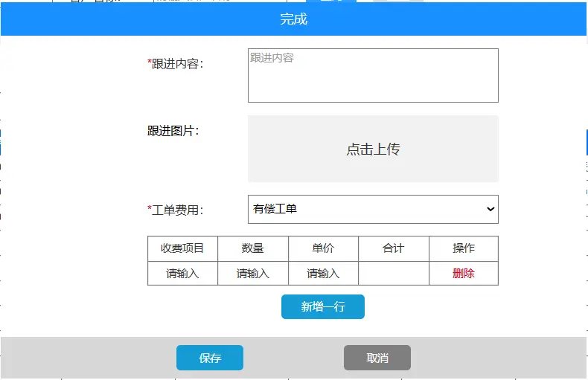Click the 跟进内容 field label
588x380 pixels.
coord(176,64)
